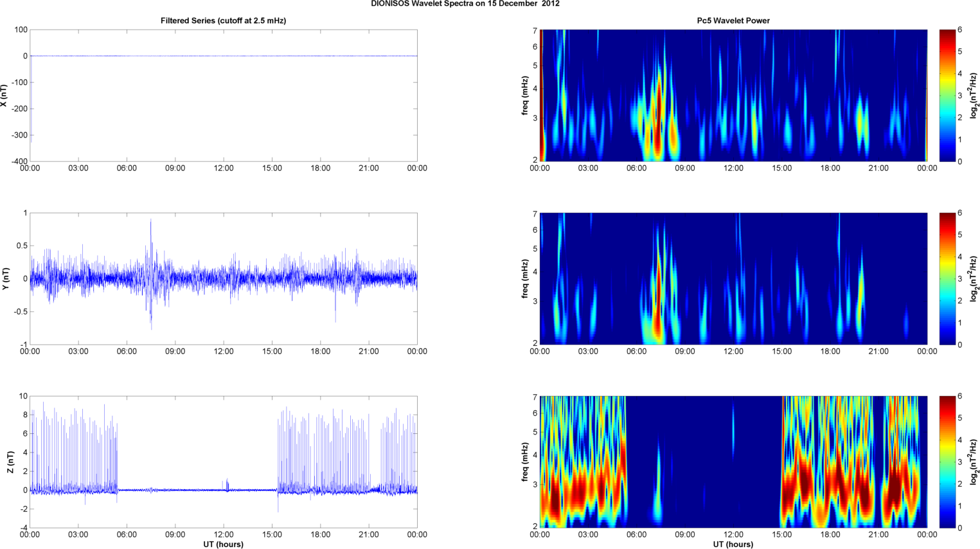Image resolution: width=980 pixels, height=549 pixels.
Task: Click the '-4' tick on Z plot
Action: 22,528
